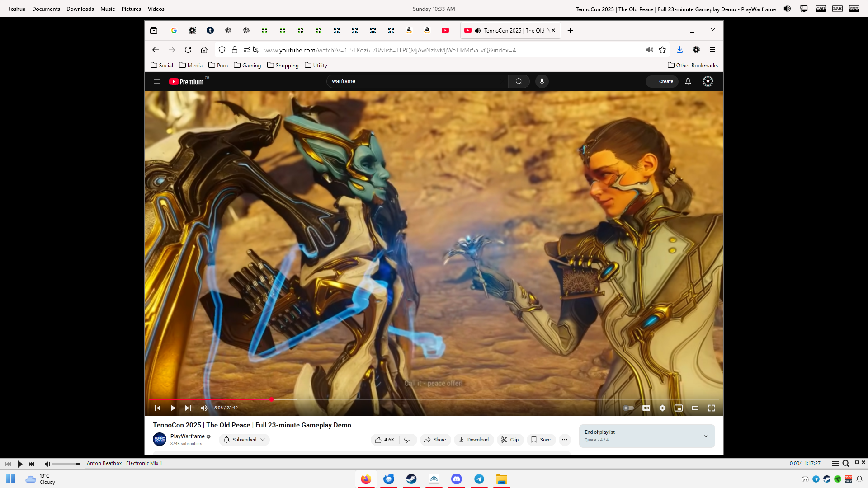
Task: Share the TennoCon video
Action: coord(435,440)
